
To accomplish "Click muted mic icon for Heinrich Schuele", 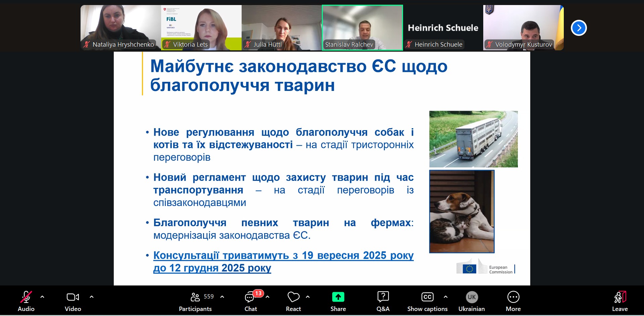I will [x=409, y=44].
